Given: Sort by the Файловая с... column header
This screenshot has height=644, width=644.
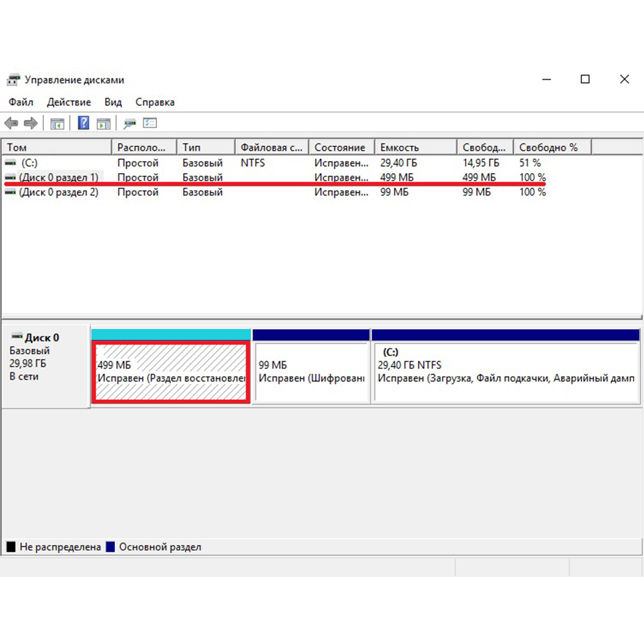Looking at the screenshot, I should (272, 147).
